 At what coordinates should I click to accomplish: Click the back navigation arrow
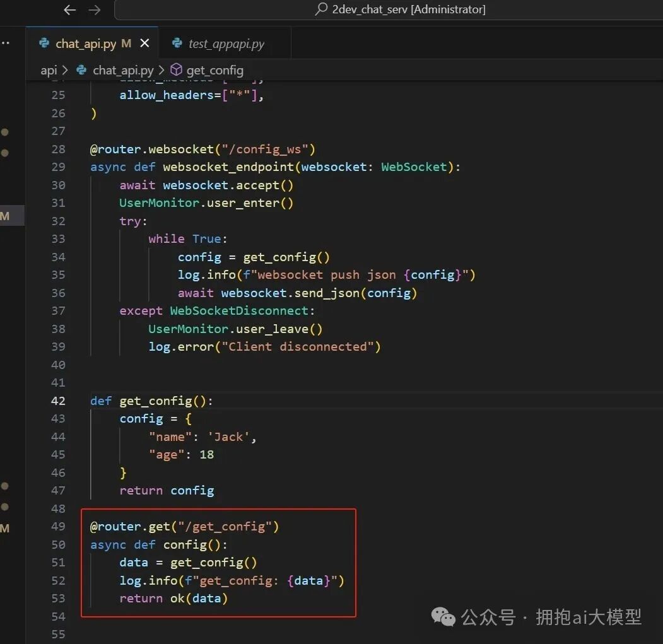(69, 9)
